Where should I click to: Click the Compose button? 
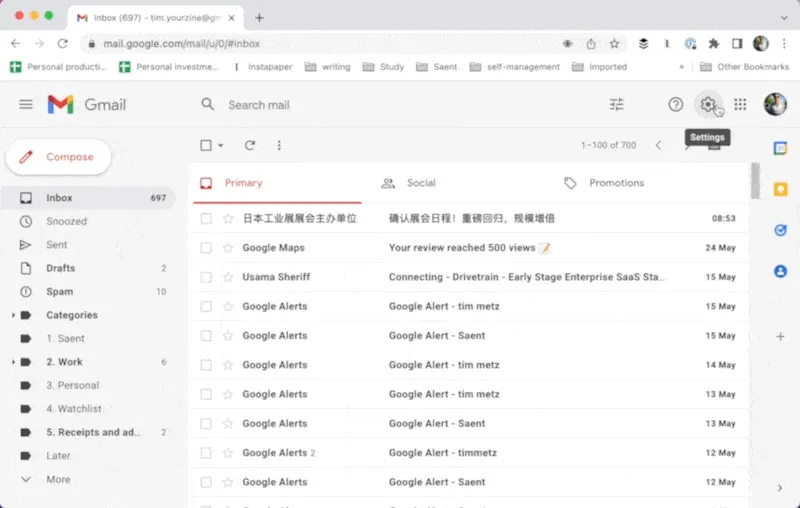(x=58, y=157)
